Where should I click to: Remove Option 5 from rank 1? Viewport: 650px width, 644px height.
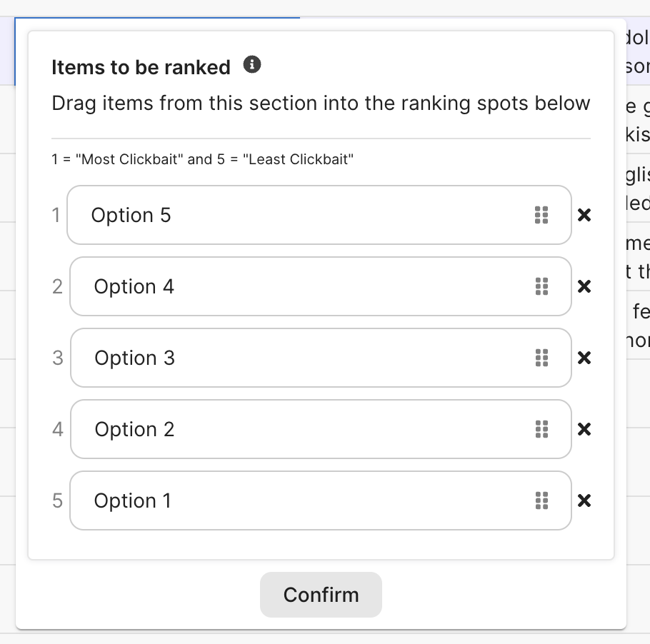coord(584,215)
